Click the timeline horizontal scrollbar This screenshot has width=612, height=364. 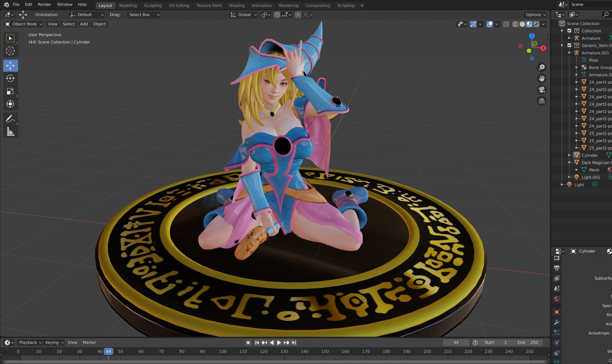click(x=275, y=362)
